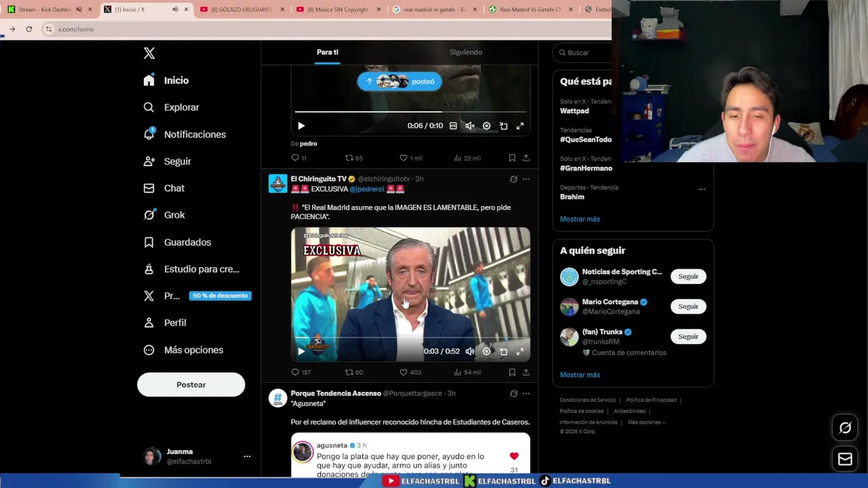Open Grok assistant in sidebar
The height and width of the screenshot is (488, 868).
(164, 215)
